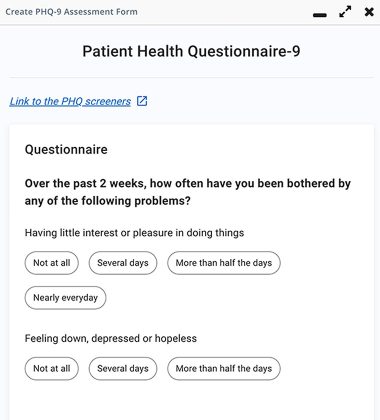Click the Create PHQ-9 Assessment Form title bar
This screenshot has width=380, height=420.
tap(71, 12)
